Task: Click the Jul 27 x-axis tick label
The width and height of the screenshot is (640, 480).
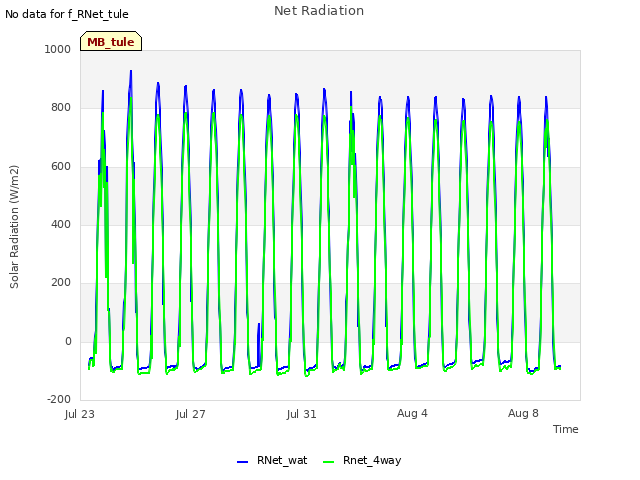Action: tap(190, 414)
